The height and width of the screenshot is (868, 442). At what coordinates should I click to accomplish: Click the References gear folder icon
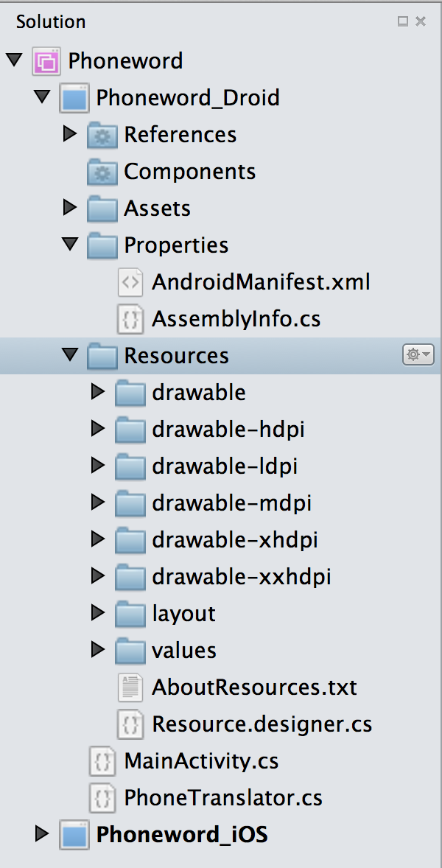102,135
